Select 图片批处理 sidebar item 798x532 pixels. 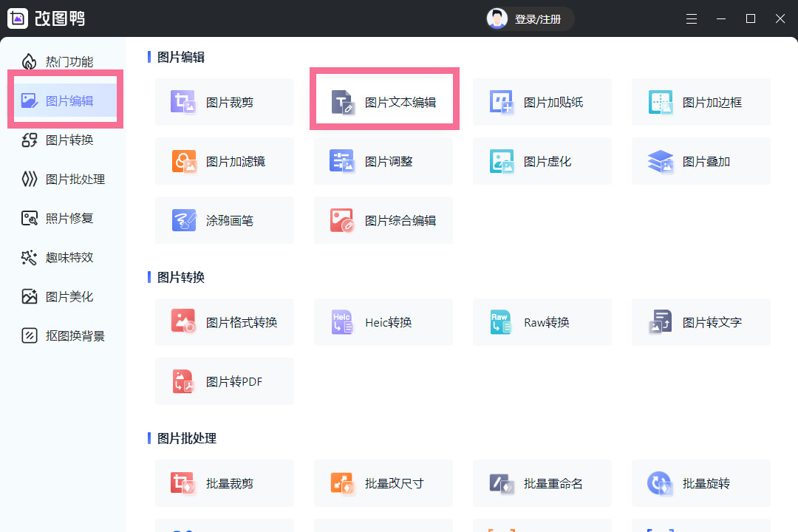click(63, 180)
